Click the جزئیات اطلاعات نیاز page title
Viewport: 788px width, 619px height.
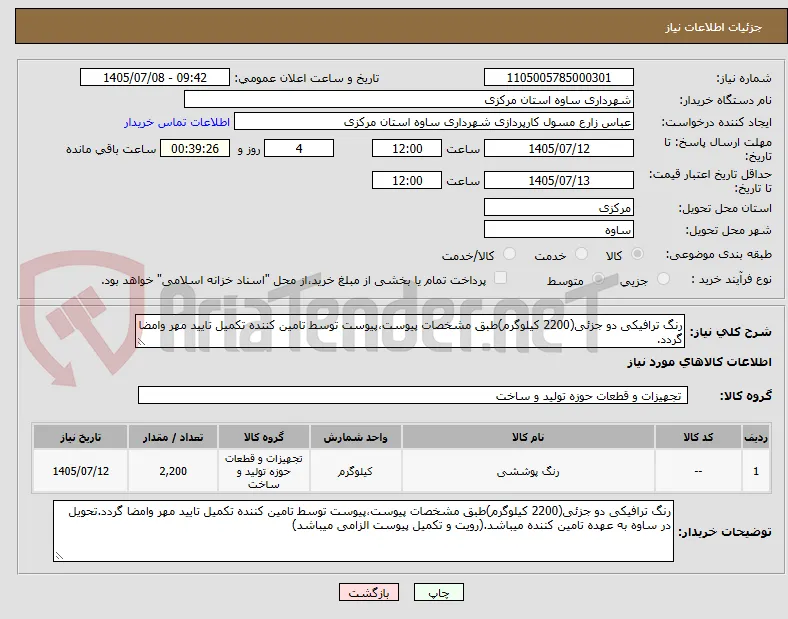point(714,27)
